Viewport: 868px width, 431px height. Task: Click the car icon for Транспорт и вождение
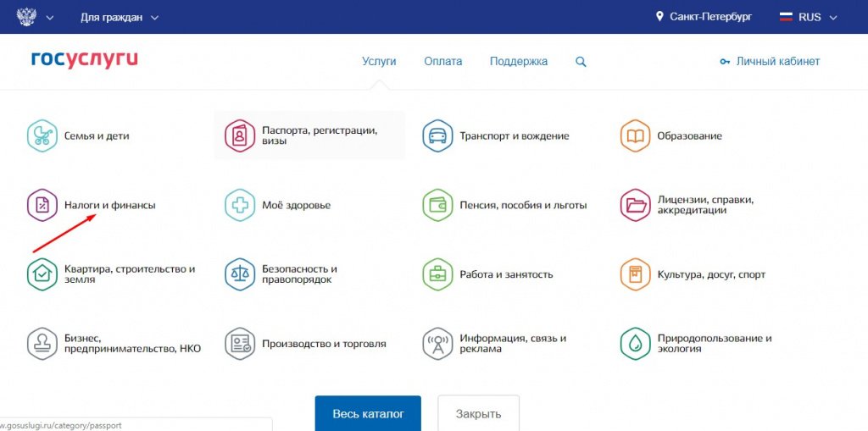coord(437,135)
